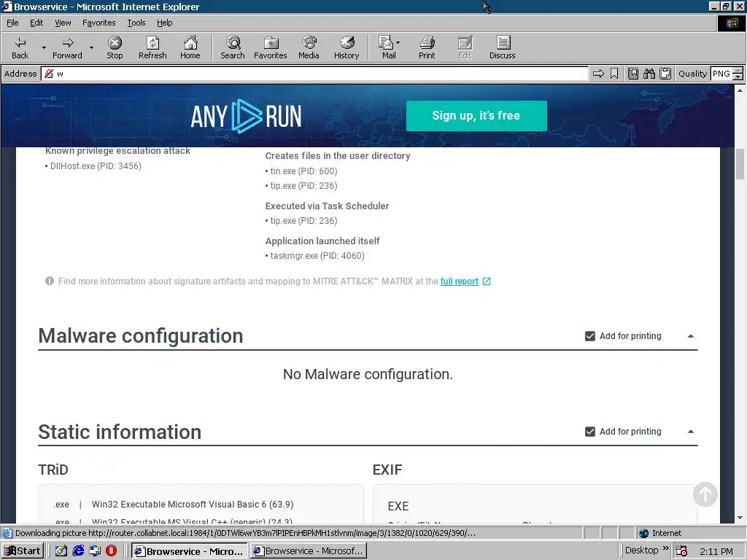
Task: Switch to the second Browservice taskbar window
Action: [x=309, y=551]
